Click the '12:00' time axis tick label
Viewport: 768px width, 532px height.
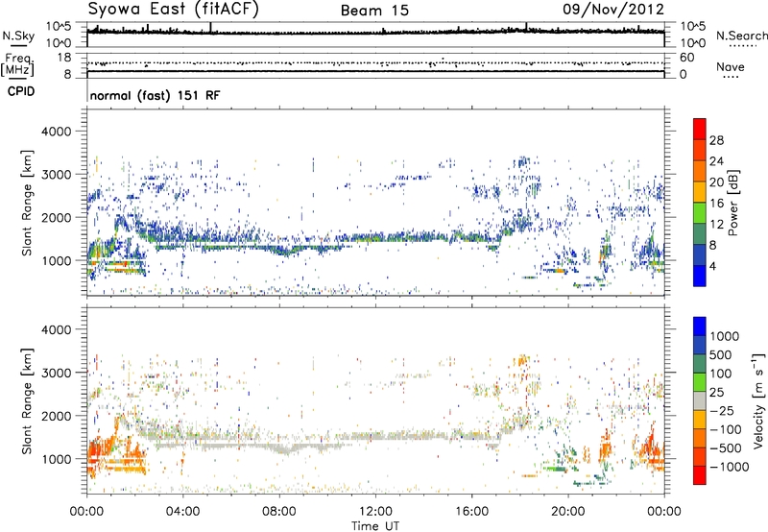(375, 512)
